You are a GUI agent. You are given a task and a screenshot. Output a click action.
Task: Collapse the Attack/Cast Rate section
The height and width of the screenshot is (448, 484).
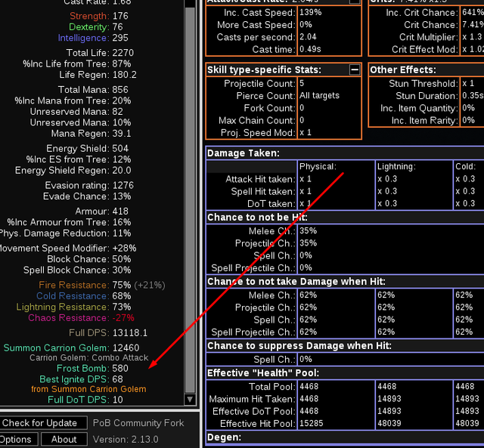[x=355, y=2]
